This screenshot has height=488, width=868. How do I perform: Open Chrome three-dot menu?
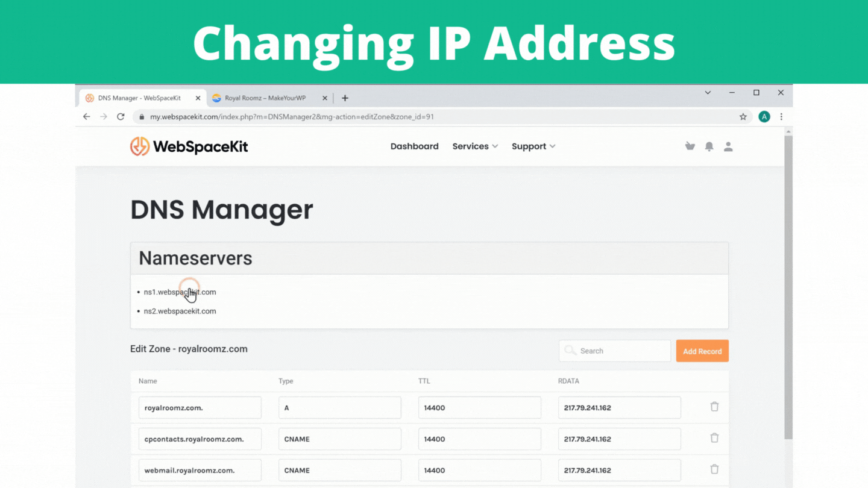point(781,117)
